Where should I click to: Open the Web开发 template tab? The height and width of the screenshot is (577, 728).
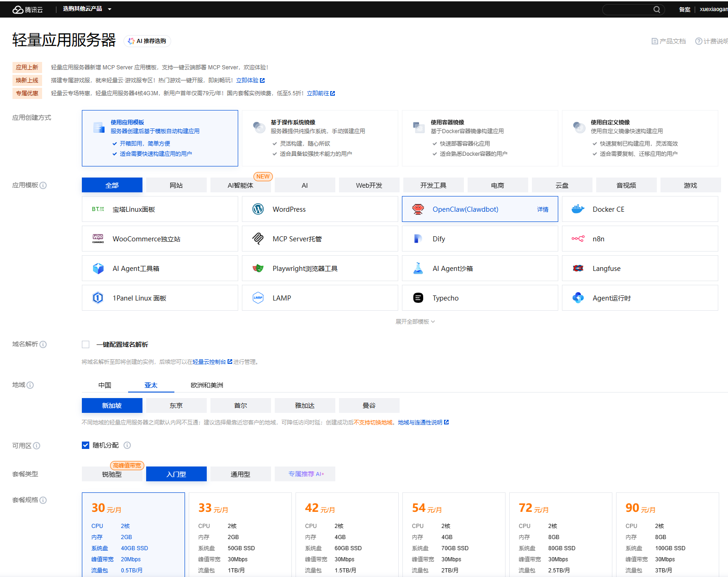[369, 185]
